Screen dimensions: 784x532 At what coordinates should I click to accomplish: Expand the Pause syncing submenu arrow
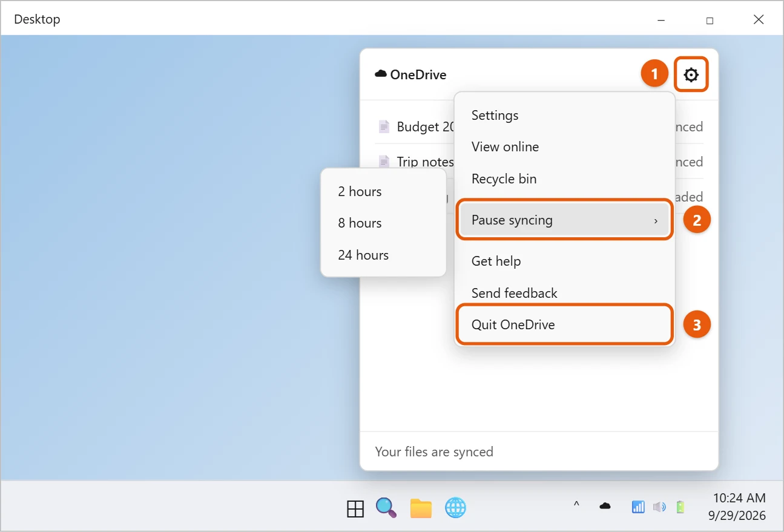click(656, 221)
